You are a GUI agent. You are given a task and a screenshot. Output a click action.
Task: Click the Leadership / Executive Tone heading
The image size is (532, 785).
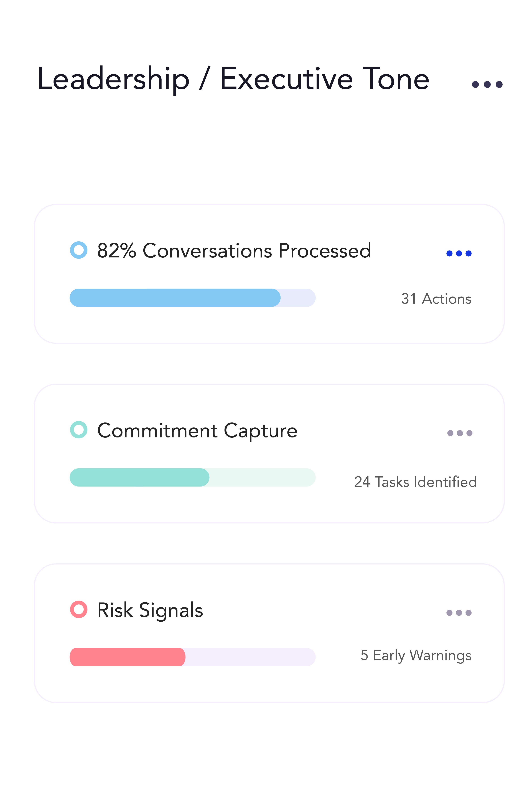(233, 79)
